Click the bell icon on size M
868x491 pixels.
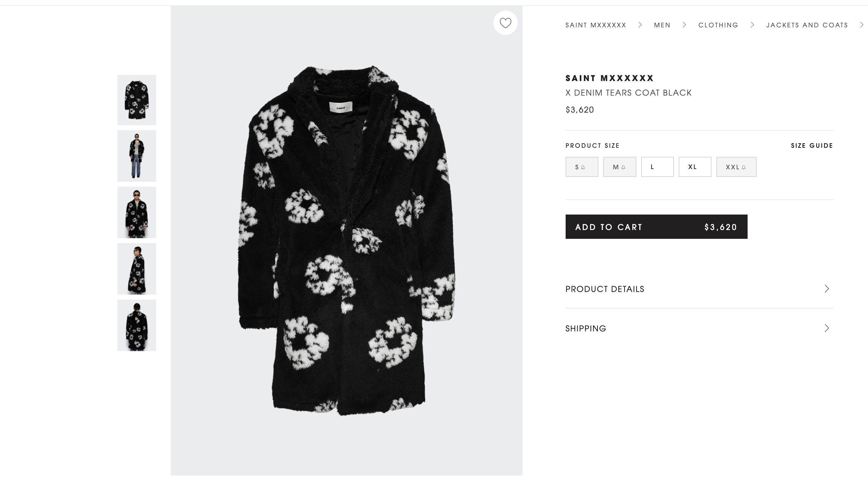pyautogui.click(x=623, y=167)
